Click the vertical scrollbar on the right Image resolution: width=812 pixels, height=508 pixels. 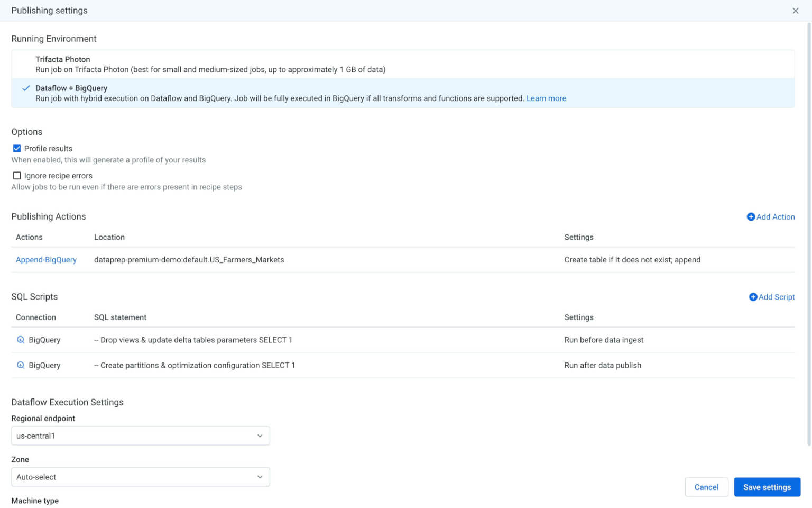(x=808, y=233)
